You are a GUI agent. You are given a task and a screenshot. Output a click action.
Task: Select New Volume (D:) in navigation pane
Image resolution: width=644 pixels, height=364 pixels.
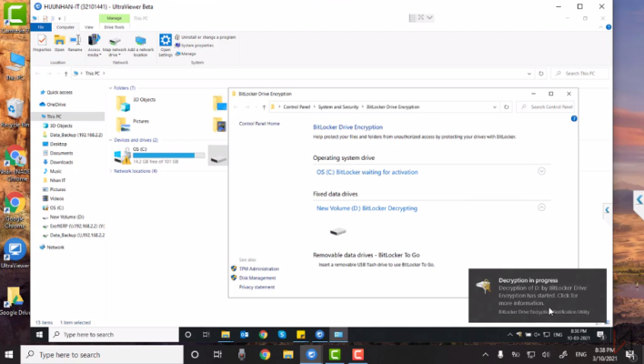click(66, 217)
